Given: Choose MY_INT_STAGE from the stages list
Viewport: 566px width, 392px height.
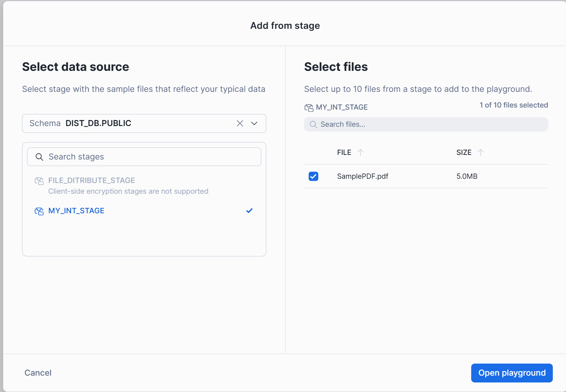Looking at the screenshot, I should [76, 211].
